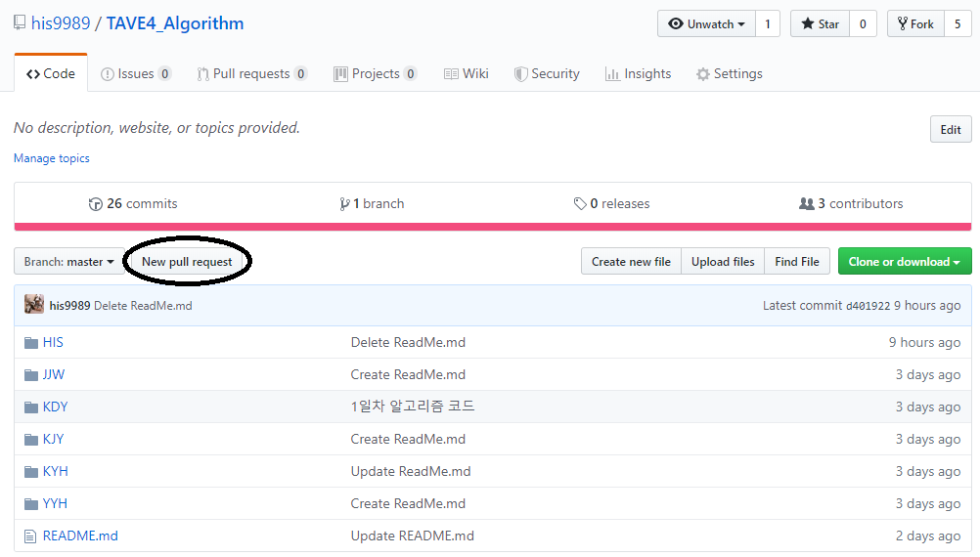Click Create new file button
The width and height of the screenshot is (980, 557).
(x=631, y=262)
